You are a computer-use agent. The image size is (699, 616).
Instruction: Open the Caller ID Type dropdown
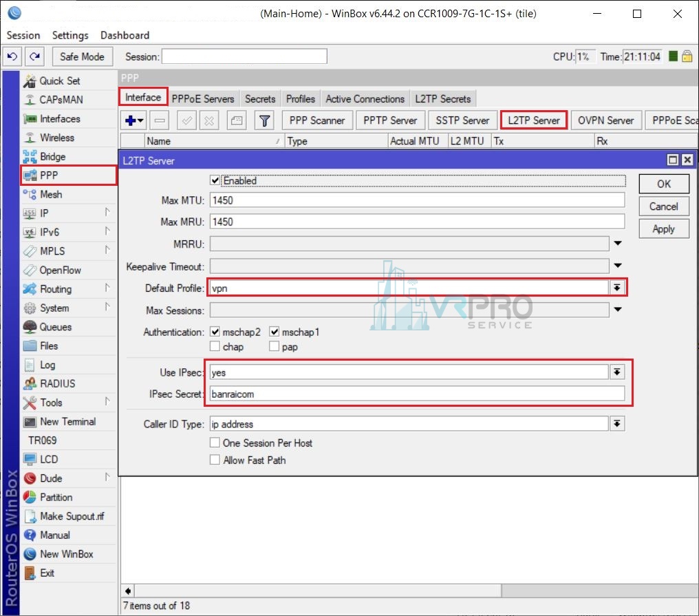[x=617, y=424]
